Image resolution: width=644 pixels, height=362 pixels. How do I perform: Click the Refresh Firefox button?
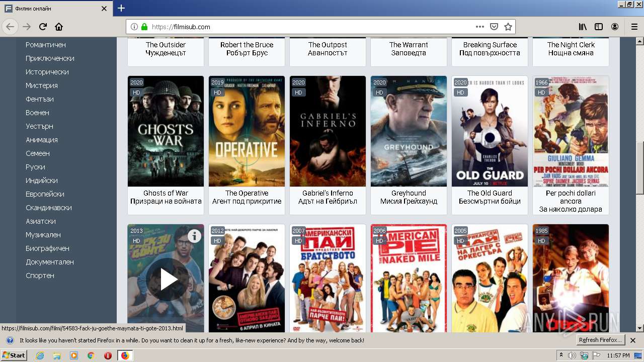[x=600, y=340]
